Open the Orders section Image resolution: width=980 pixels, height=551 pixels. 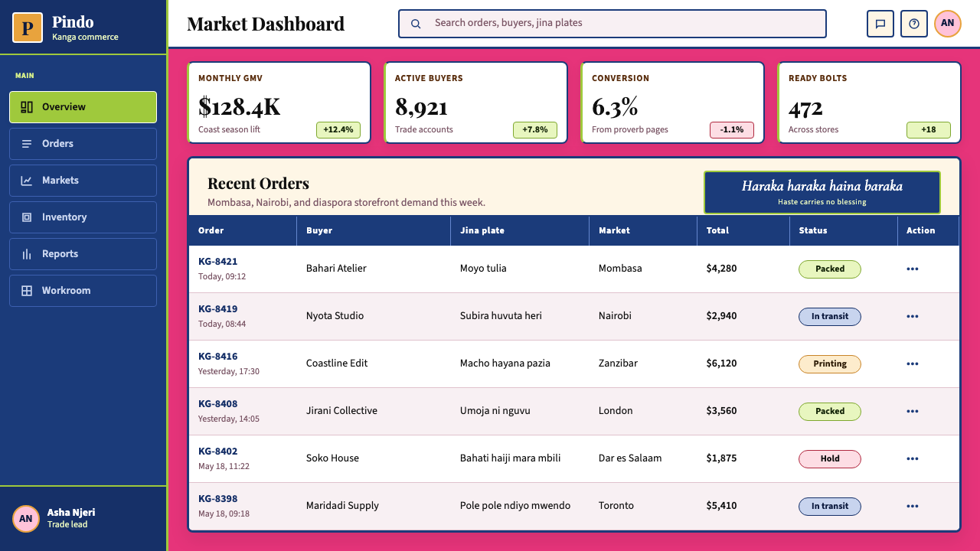pyautogui.click(x=83, y=144)
